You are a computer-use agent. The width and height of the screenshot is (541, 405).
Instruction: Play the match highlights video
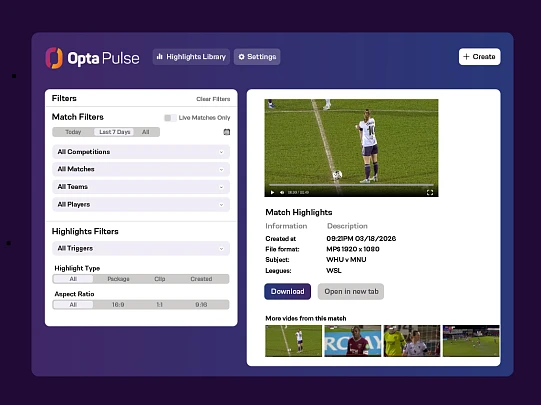point(272,192)
